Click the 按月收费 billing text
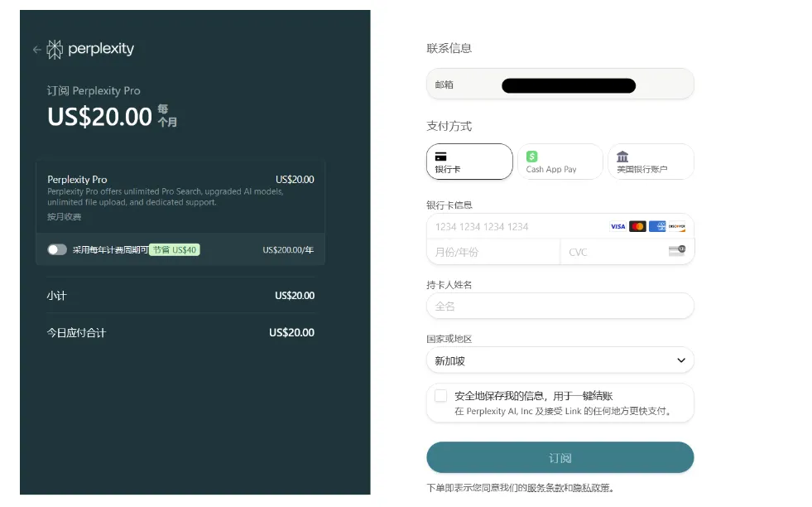 pos(65,217)
